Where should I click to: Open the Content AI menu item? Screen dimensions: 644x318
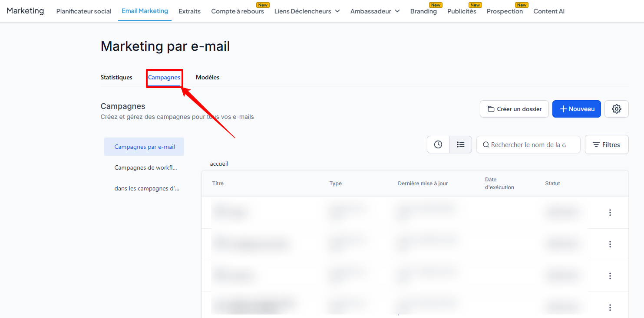549,11
